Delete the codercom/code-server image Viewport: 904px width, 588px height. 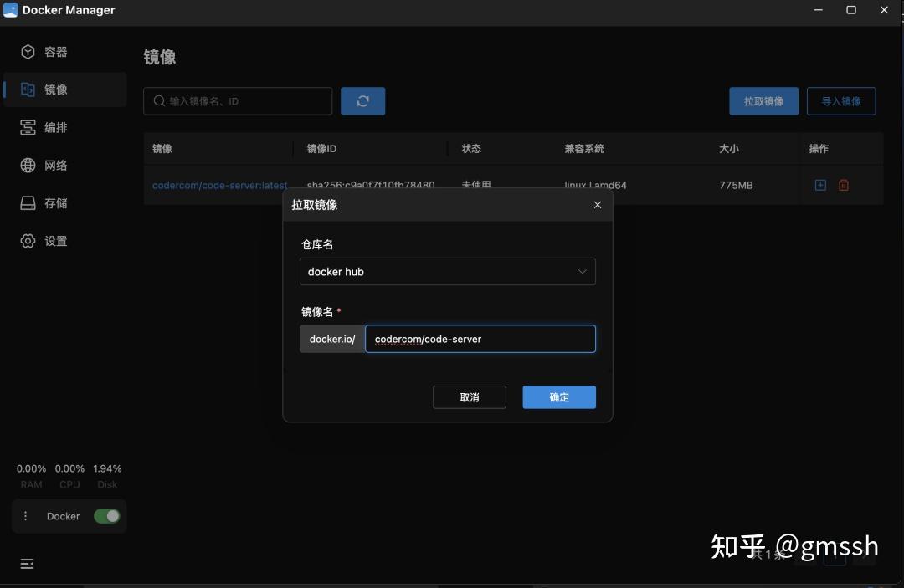pos(844,185)
